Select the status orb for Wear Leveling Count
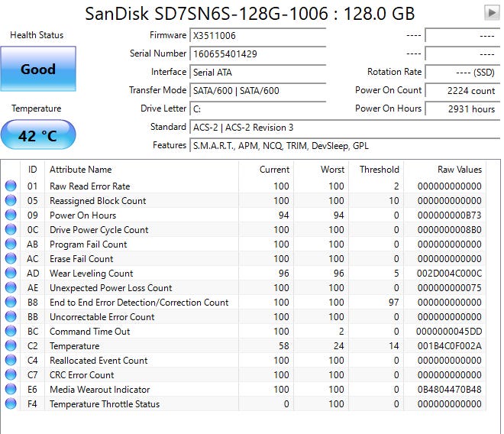Viewport: 504px width, 434px height. [x=11, y=273]
